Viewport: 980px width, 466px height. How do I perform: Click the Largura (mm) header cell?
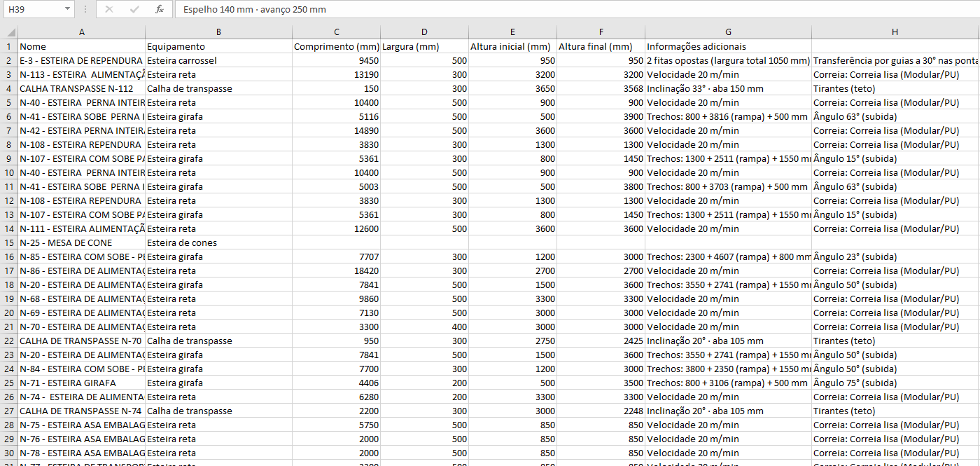(x=424, y=46)
